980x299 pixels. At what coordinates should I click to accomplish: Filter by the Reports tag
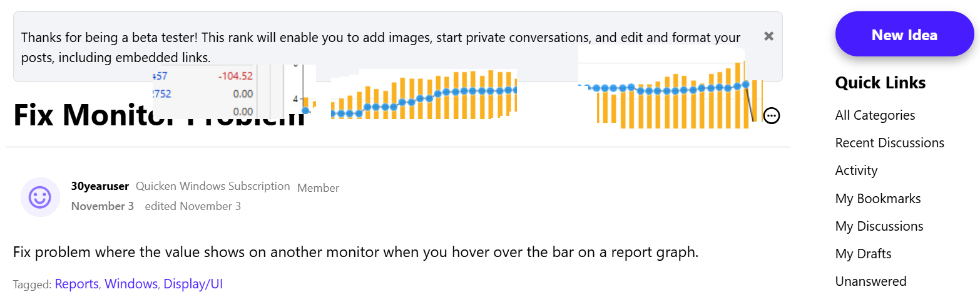click(76, 284)
